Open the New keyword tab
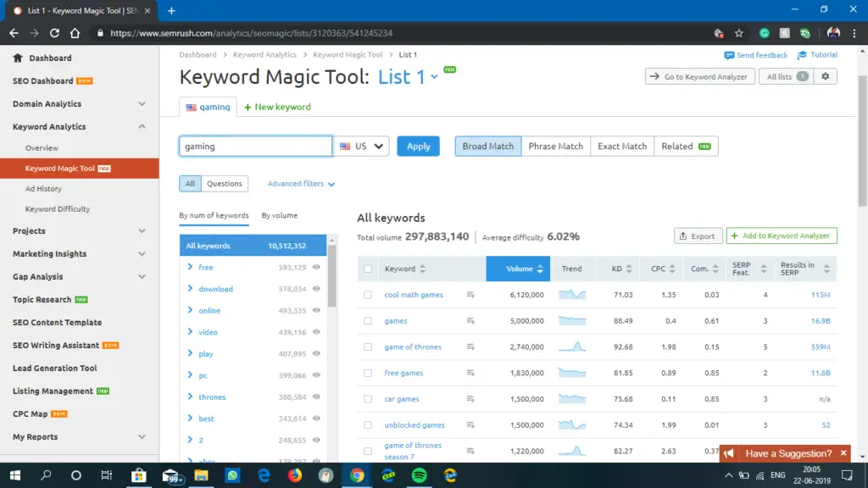 pos(277,107)
